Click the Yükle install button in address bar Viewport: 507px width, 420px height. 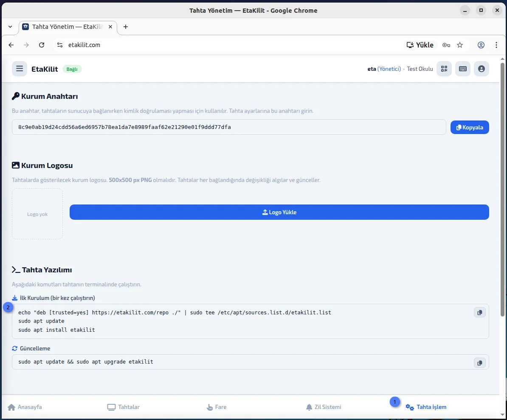pos(420,45)
